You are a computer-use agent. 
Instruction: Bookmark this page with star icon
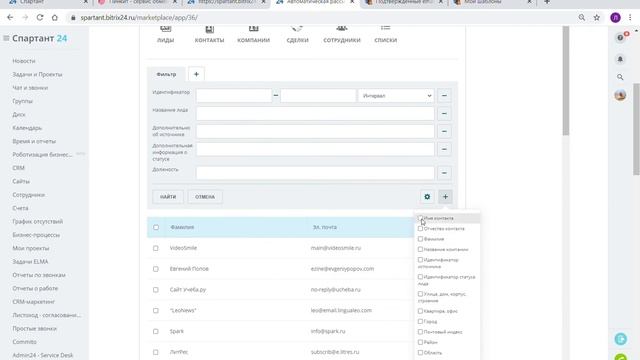597,18
